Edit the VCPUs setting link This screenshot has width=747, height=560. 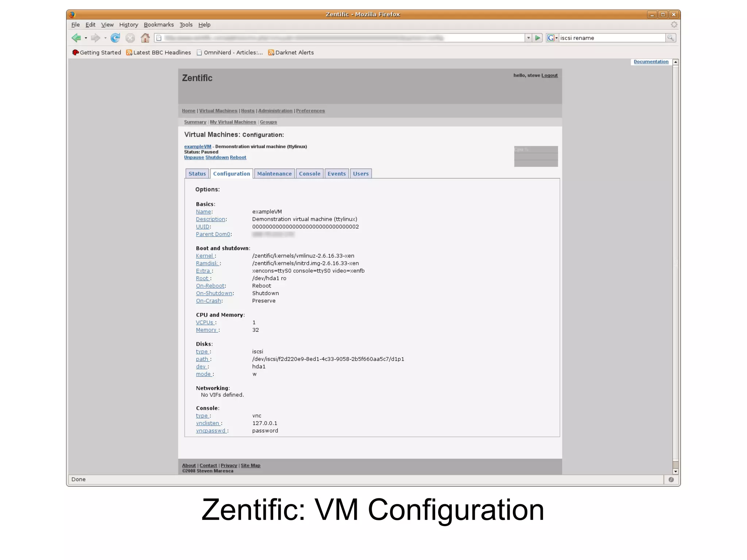[205, 323]
